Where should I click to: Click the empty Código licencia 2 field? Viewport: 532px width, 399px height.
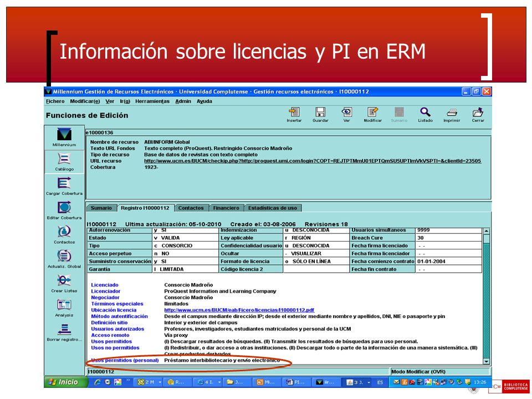point(316,269)
